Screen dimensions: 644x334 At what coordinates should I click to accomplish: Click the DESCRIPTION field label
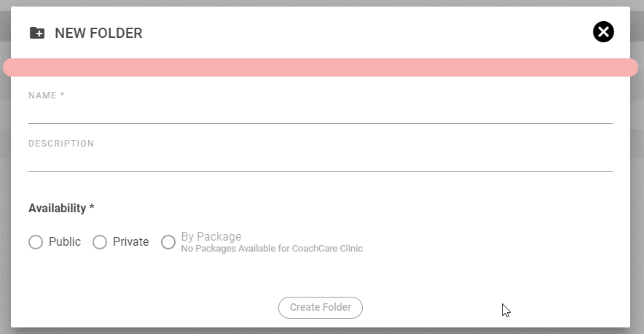click(61, 144)
